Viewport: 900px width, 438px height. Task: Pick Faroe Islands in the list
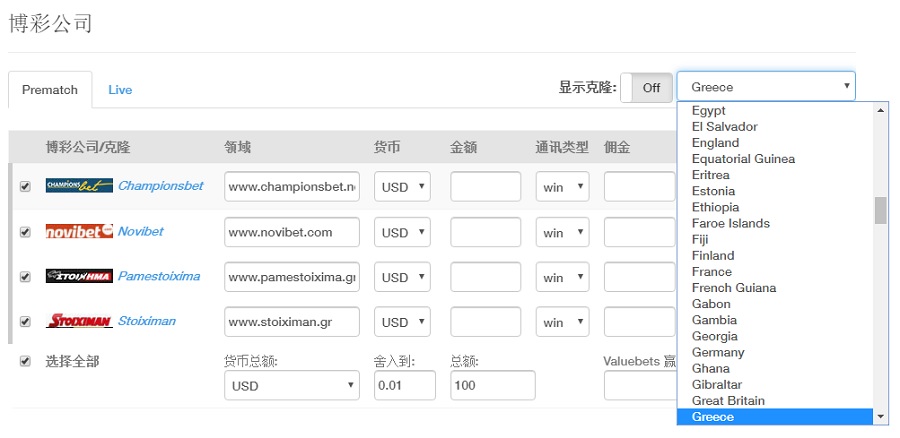(x=775, y=223)
